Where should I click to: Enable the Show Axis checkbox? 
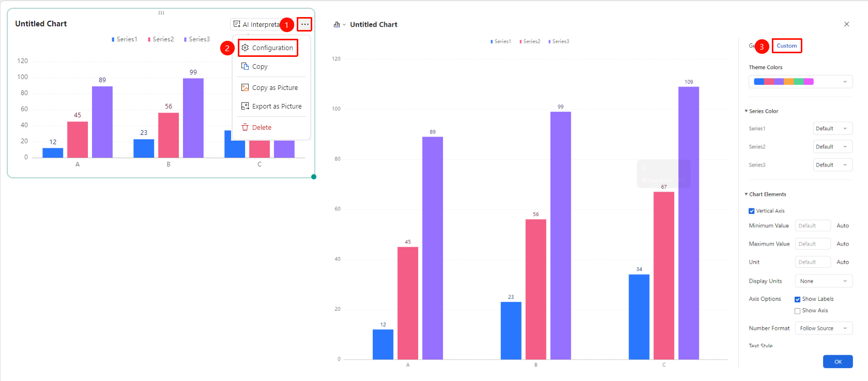click(x=798, y=311)
